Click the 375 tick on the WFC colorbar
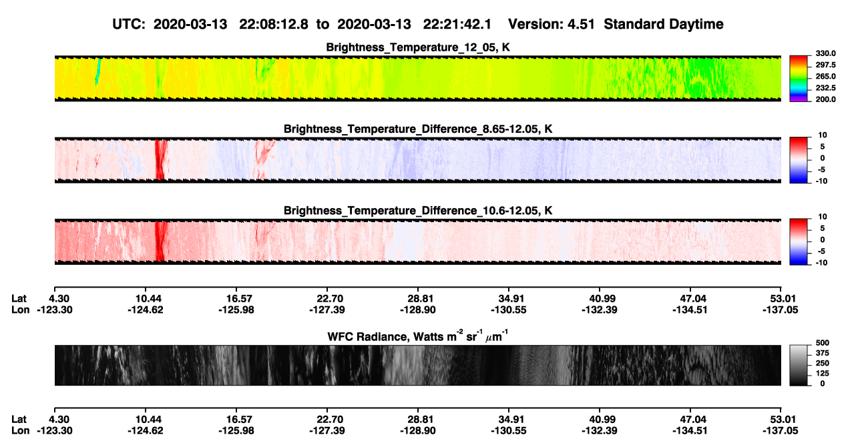Viewport: 868px width, 445px height. 823,353
